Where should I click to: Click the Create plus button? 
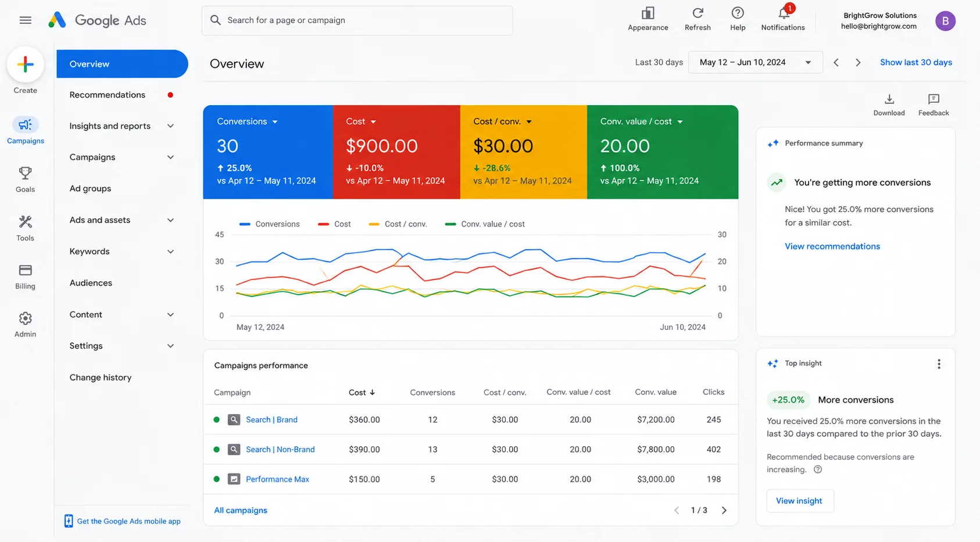[25, 64]
